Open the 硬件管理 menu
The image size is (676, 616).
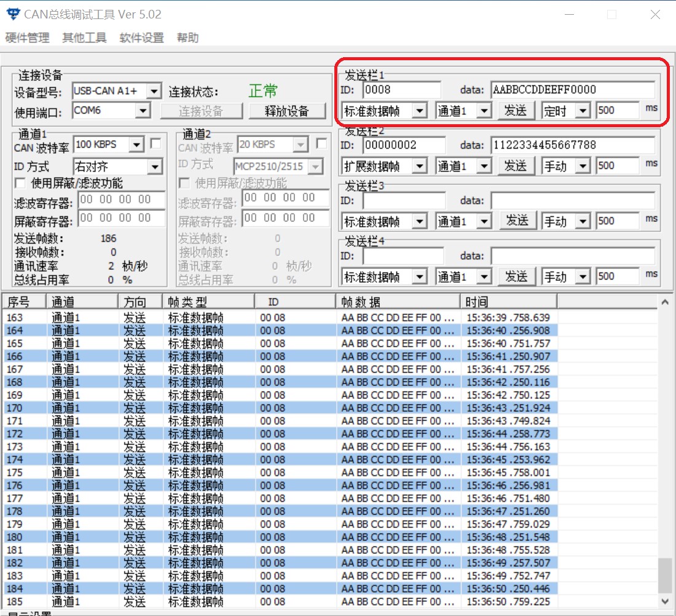click(x=27, y=38)
